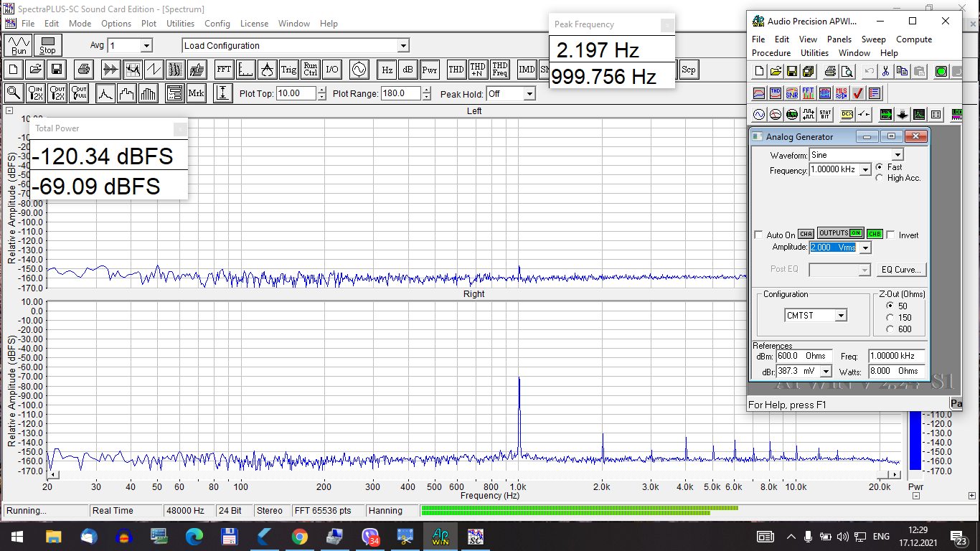Click the Run button in SpectraPLUS
This screenshot has height=551, width=980.
[19, 45]
